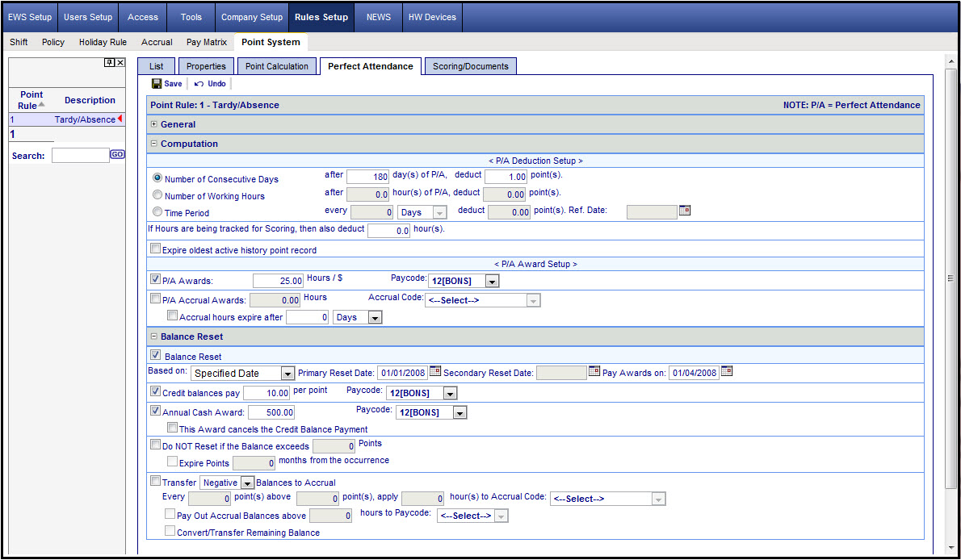The height and width of the screenshot is (560, 961).
Task: Open the EWS Setup menu
Action: click(30, 17)
